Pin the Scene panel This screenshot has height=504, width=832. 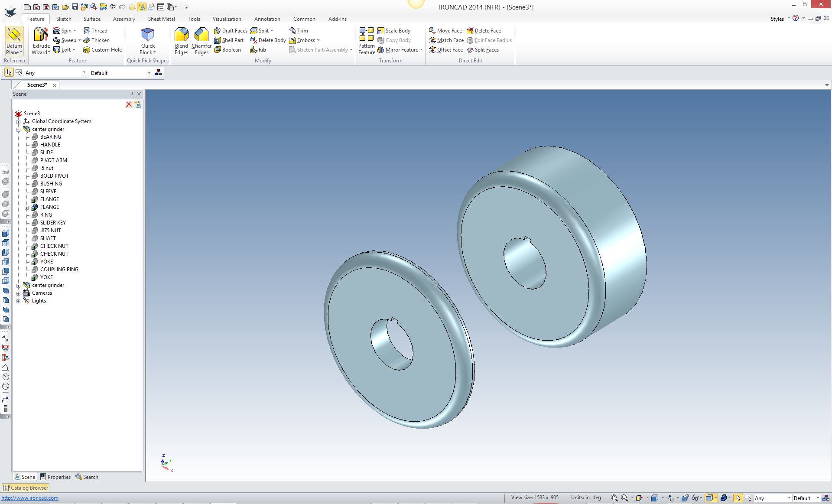(132, 94)
